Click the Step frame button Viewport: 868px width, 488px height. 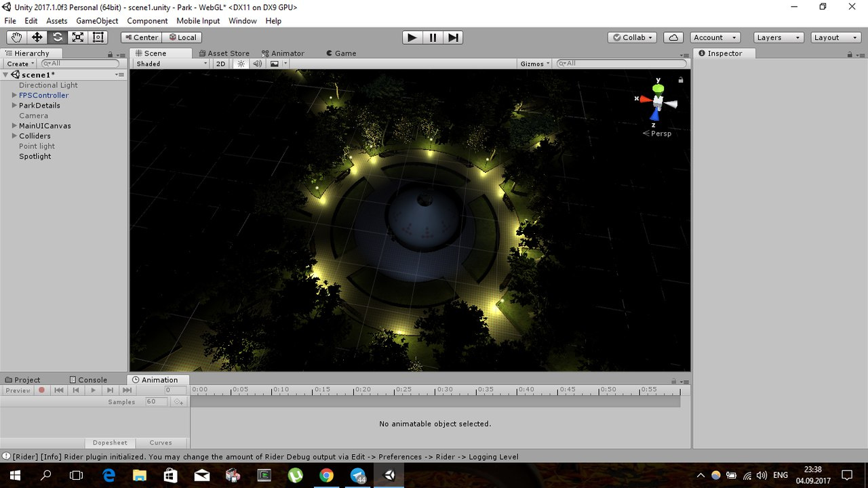coord(453,37)
